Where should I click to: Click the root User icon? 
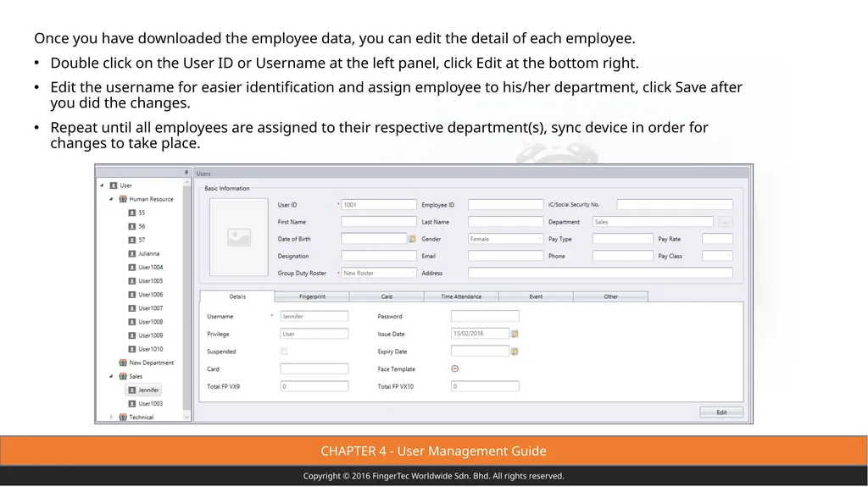[x=114, y=185]
